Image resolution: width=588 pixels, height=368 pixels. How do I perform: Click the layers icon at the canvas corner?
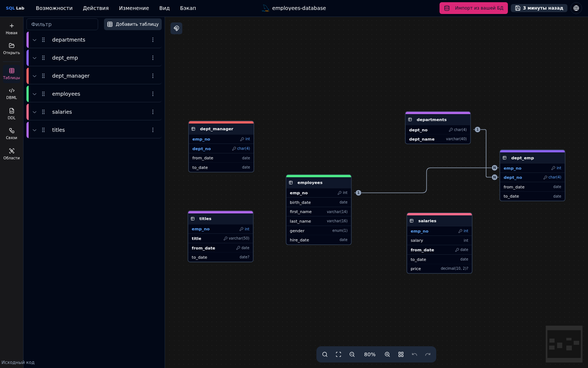click(x=176, y=28)
